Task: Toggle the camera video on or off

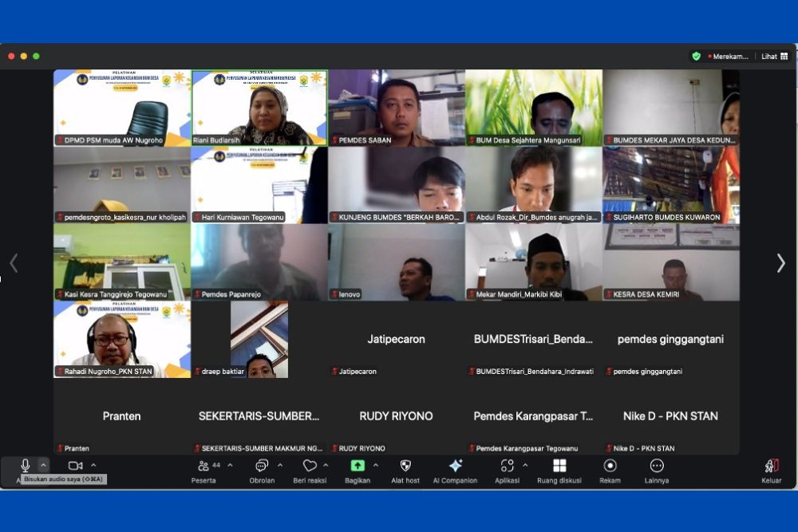Action: [x=75, y=466]
